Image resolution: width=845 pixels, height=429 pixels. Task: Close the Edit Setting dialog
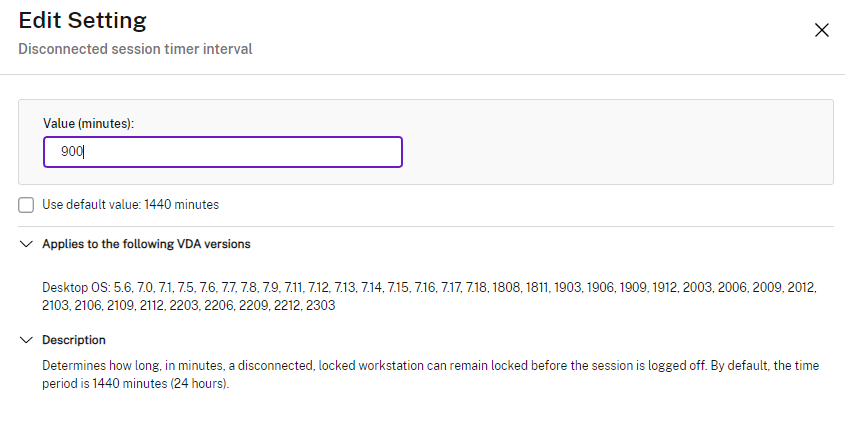point(822,30)
